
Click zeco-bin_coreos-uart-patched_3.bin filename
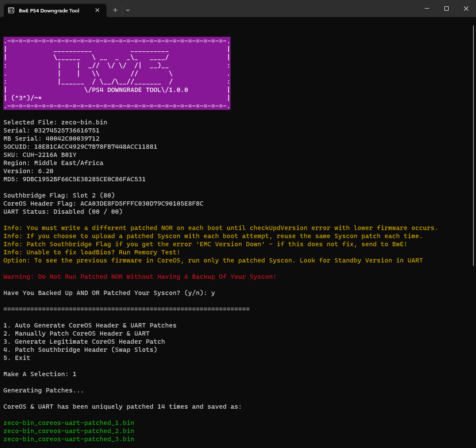pos(68,439)
